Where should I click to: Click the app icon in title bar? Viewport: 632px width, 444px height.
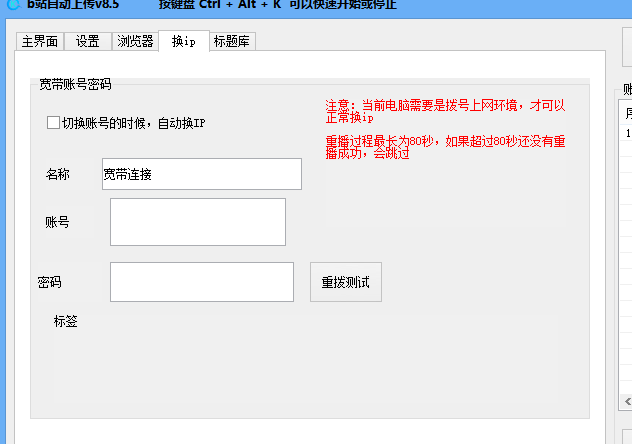(14, 4)
